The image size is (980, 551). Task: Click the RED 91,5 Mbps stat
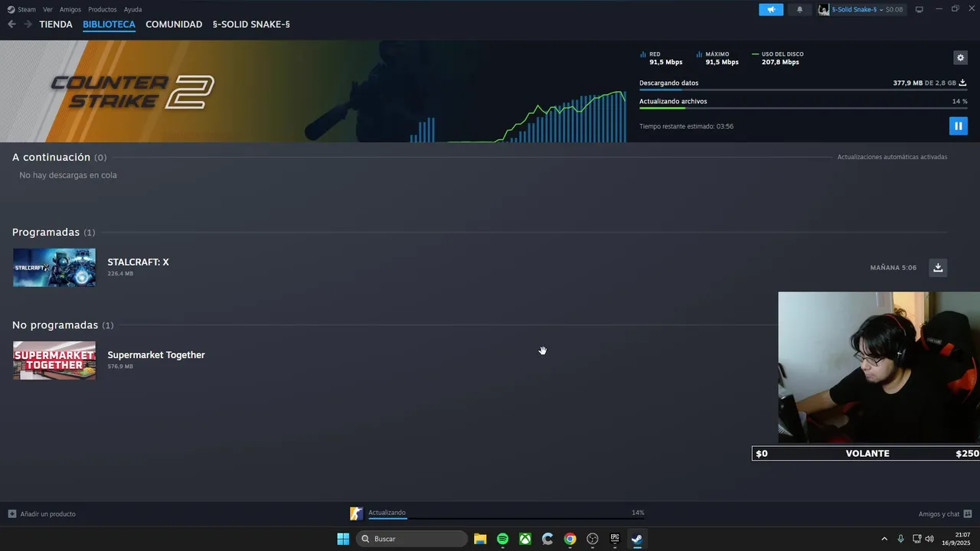[x=661, y=58]
